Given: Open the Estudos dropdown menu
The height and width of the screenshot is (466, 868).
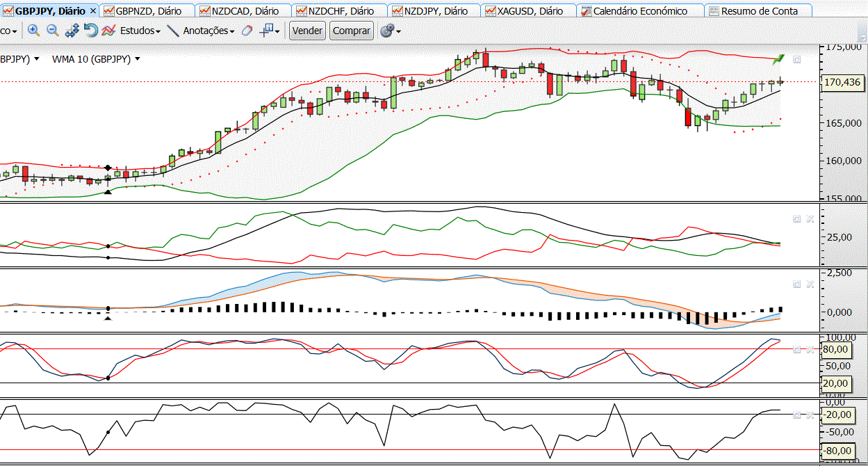Looking at the screenshot, I should (x=140, y=31).
